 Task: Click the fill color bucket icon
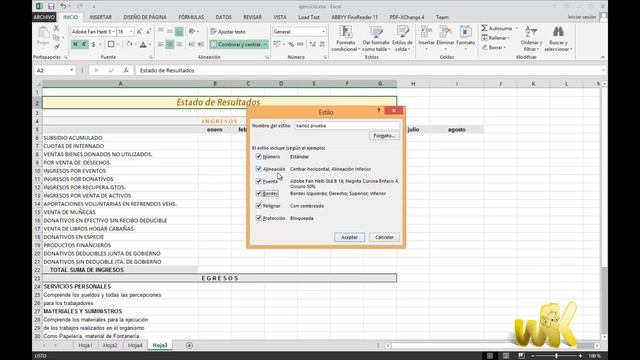[x=129, y=44]
